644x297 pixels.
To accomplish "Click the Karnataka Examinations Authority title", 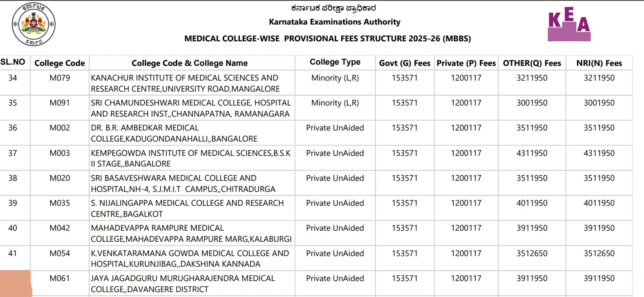I will (x=334, y=22).
